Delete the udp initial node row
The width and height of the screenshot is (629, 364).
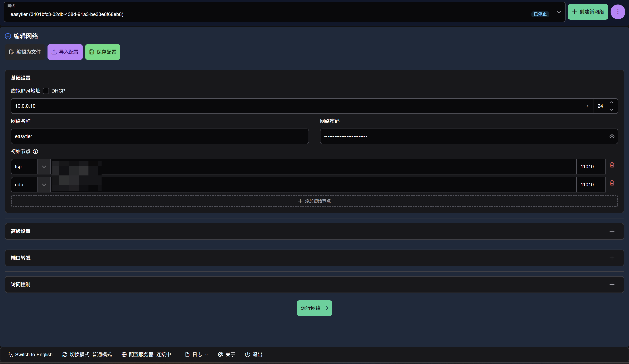click(612, 183)
